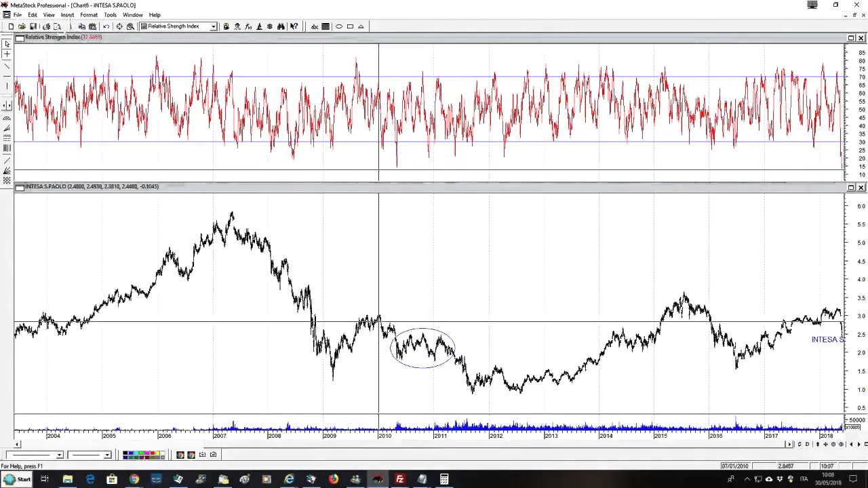This screenshot has width=868, height=488.
Task: Maximize the Relative Strength Index inner window
Action: click(x=851, y=38)
